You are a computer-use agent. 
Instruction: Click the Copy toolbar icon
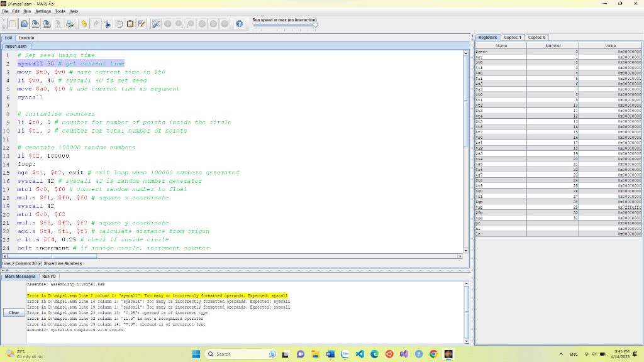(119, 24)
